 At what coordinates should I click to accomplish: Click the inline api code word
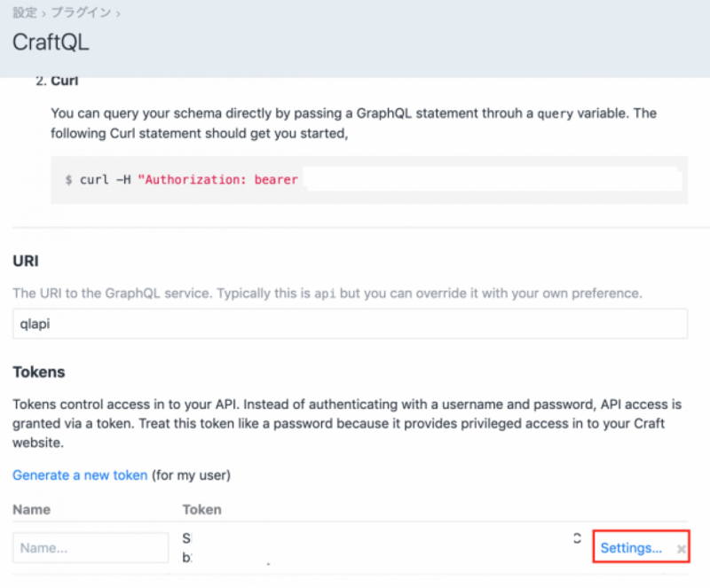(x=323, y=294)
